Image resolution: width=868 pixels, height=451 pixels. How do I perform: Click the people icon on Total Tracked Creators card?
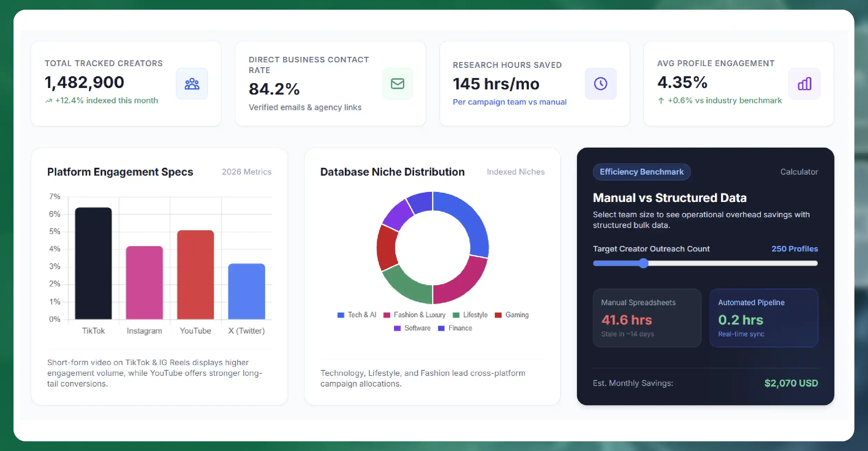[192, 84]
